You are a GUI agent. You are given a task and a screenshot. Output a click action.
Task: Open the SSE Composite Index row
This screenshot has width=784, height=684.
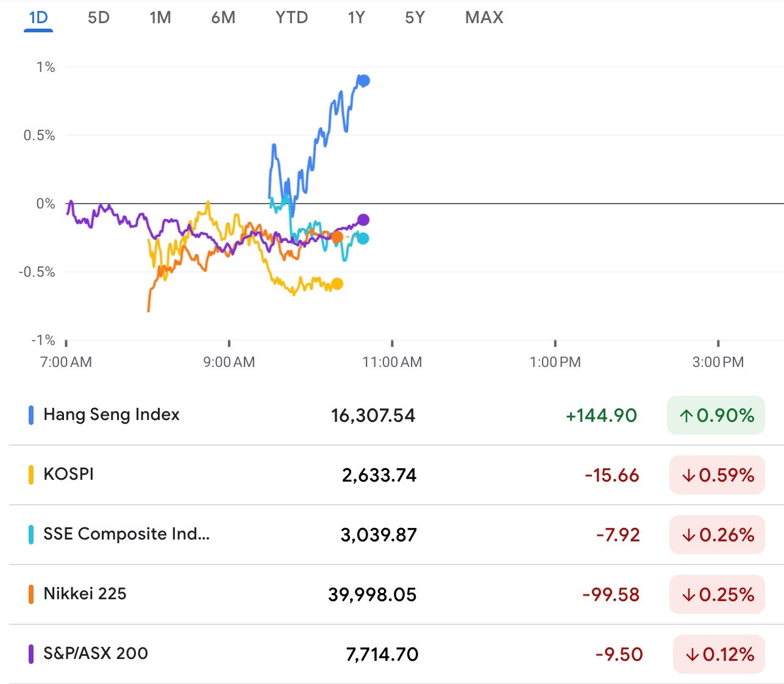[x=396, y=535]
